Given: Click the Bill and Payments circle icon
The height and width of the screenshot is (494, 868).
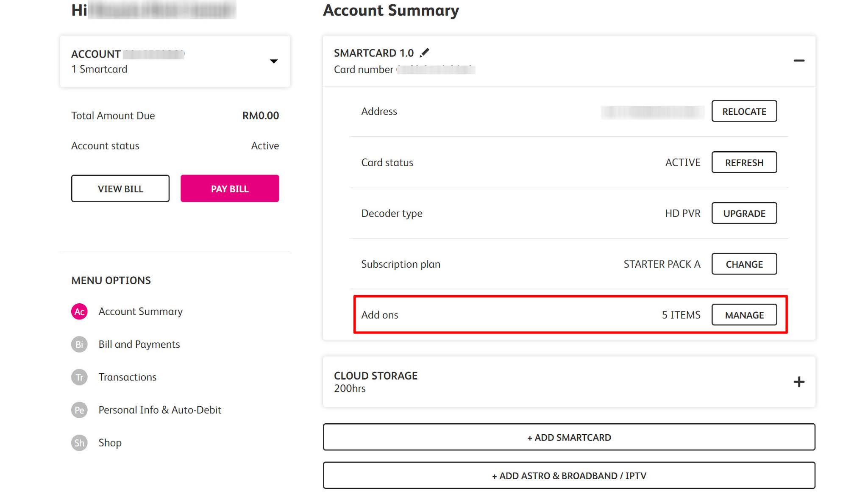Looking at the screenshot, I should (79, 344).
